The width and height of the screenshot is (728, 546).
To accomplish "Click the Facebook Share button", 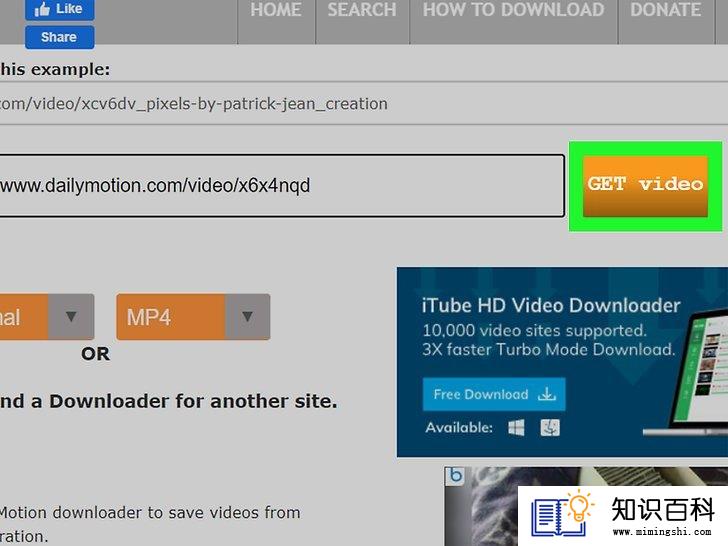I will [x=59, y=37].
